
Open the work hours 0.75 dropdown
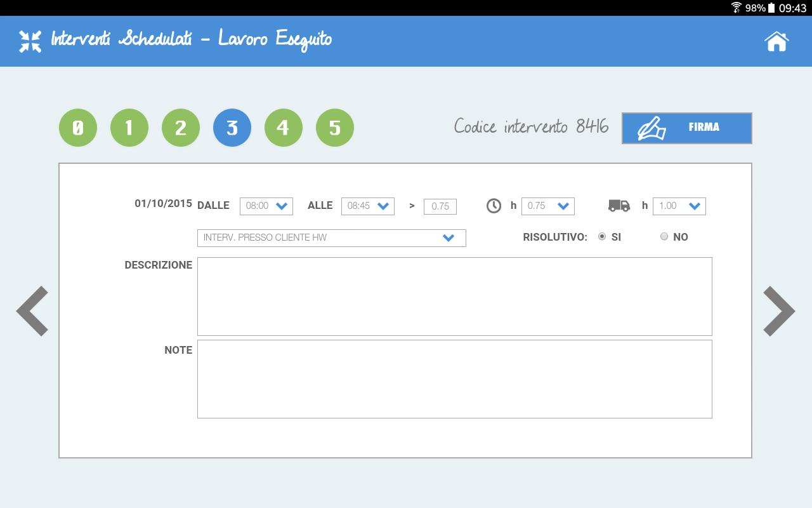[548, 206]
